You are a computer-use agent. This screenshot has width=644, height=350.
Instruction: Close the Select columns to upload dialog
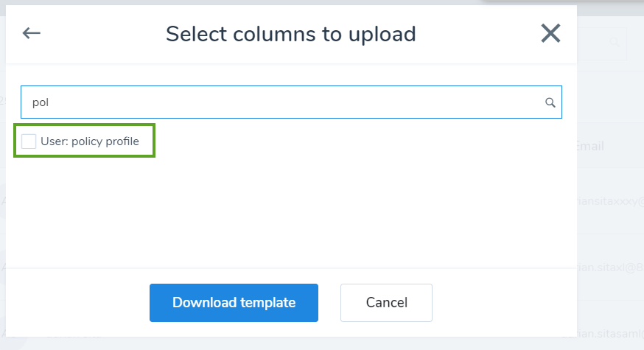coord(550,33)
